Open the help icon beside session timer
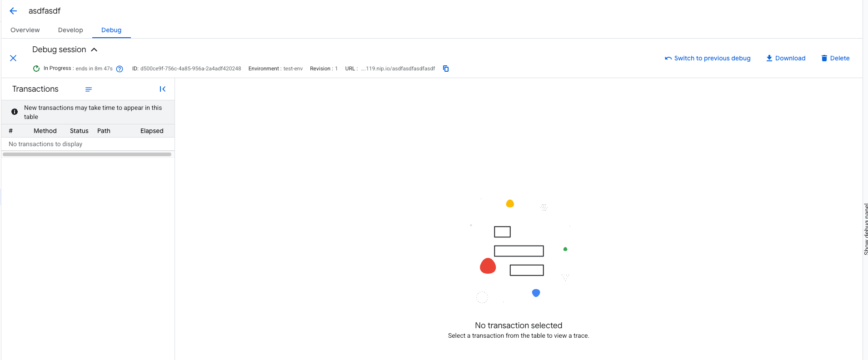868x360 pixels. coord(120,69)
